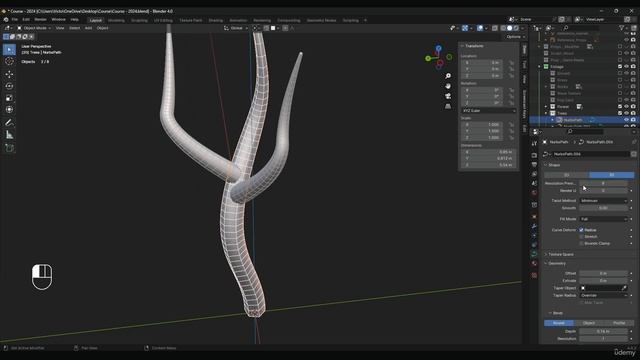
Task: Toggle visibility eye of Foliage collection
Action: point(627,67)
